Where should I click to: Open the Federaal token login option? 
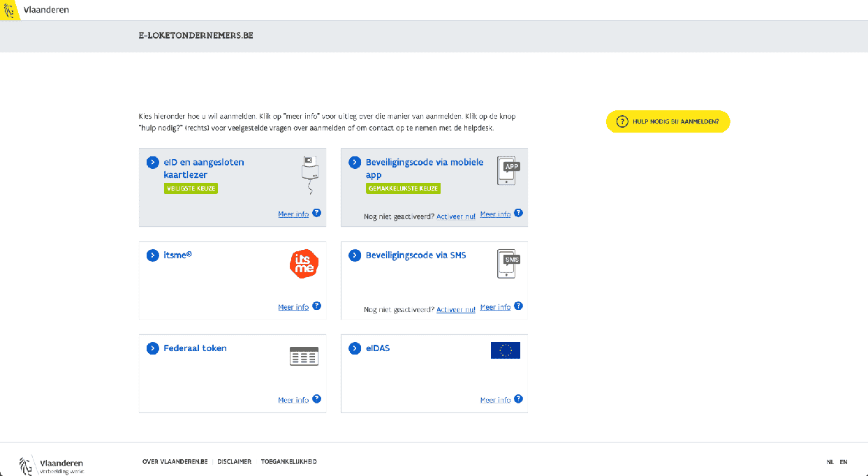195,348
